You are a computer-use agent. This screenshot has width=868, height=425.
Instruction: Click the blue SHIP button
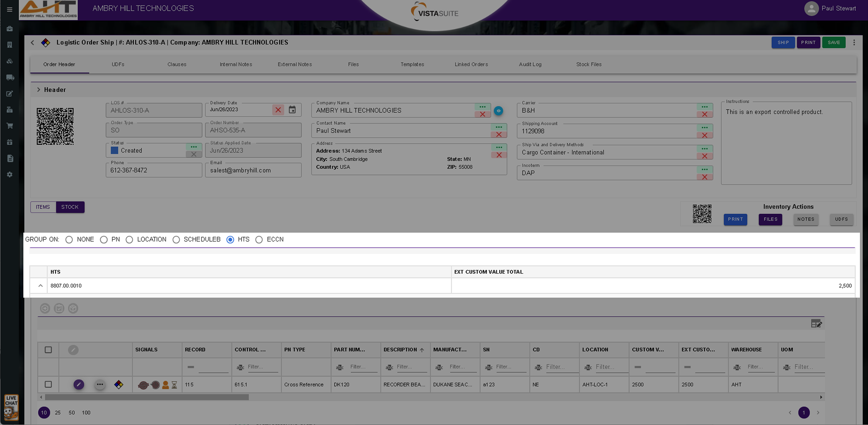pyautogui.click(x=783, y=42)
